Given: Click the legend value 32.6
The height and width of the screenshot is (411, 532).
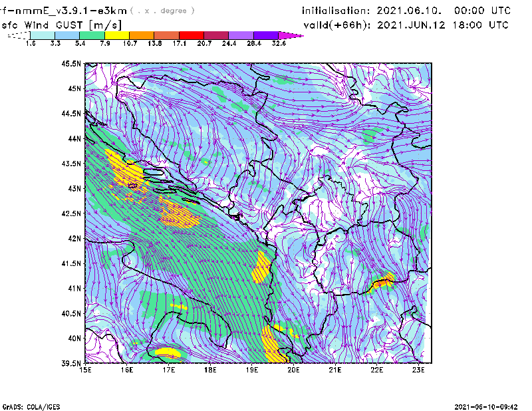Looking at the screenshot, I should coord(279,43).
